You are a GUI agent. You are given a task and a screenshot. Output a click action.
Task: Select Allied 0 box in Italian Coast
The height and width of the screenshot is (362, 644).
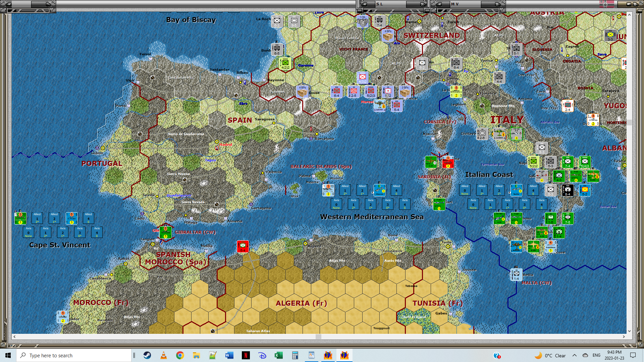click(465, 190)
